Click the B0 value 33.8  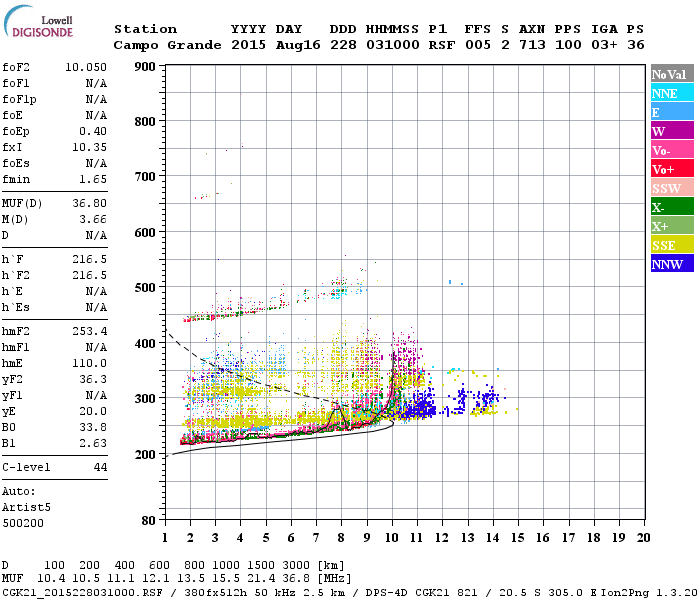(x=93, y=427)
